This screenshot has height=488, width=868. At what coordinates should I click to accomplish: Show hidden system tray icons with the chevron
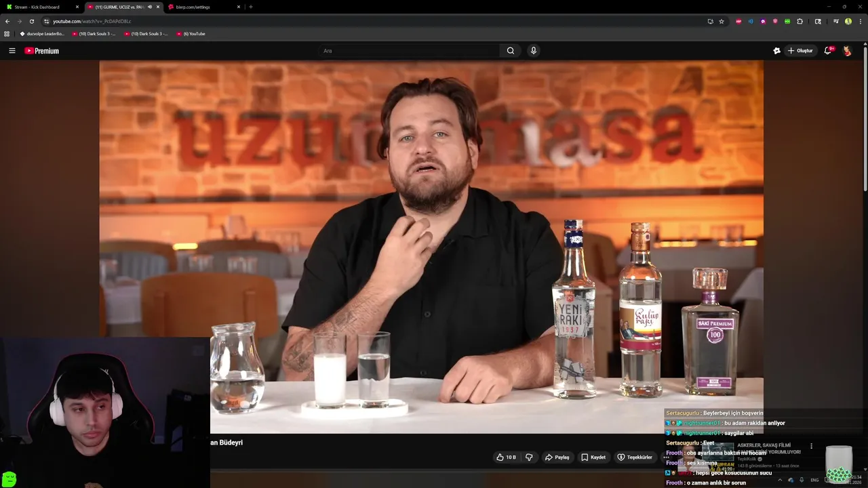pos(780,480)
